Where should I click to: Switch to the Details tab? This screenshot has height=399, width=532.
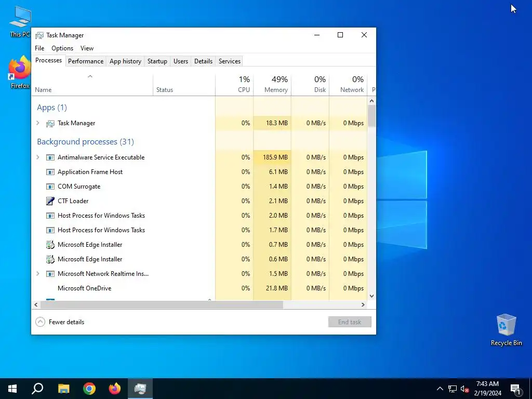pos(203,61)
